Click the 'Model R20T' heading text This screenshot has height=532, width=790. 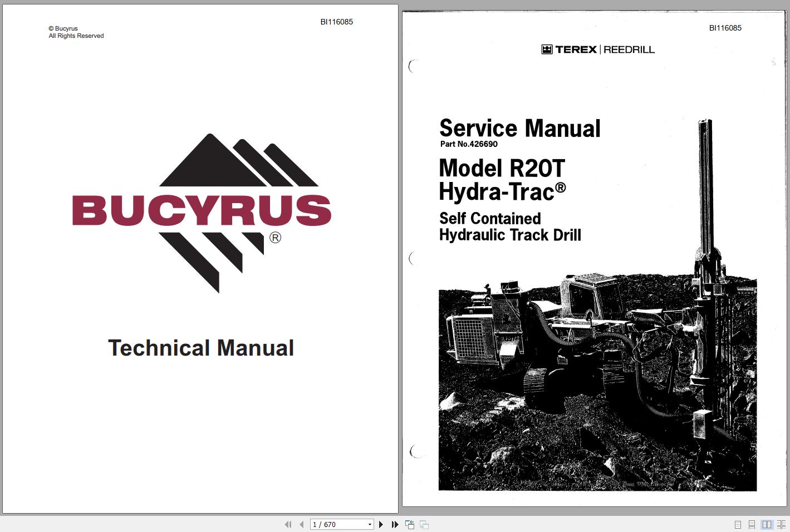[502, 168]
